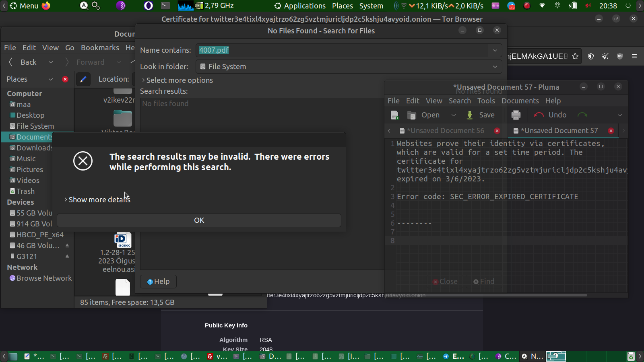Click the Name contains text field
The width and height of the screenshot is (644, 362).
[x=342, y=50]
